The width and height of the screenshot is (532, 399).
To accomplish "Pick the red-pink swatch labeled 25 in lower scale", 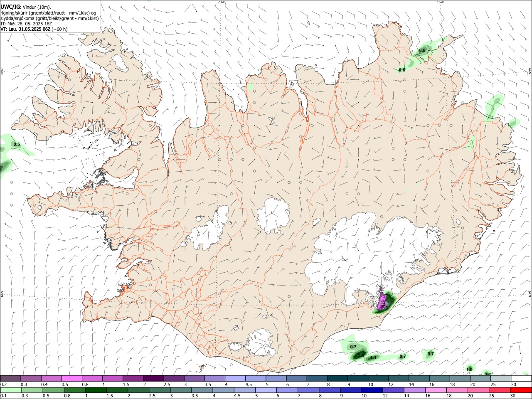I will [x=500, y=390].
